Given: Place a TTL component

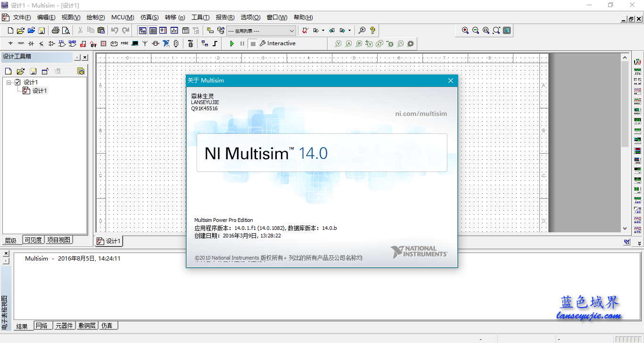Looking at the screenshot, I should coord(62,43).
